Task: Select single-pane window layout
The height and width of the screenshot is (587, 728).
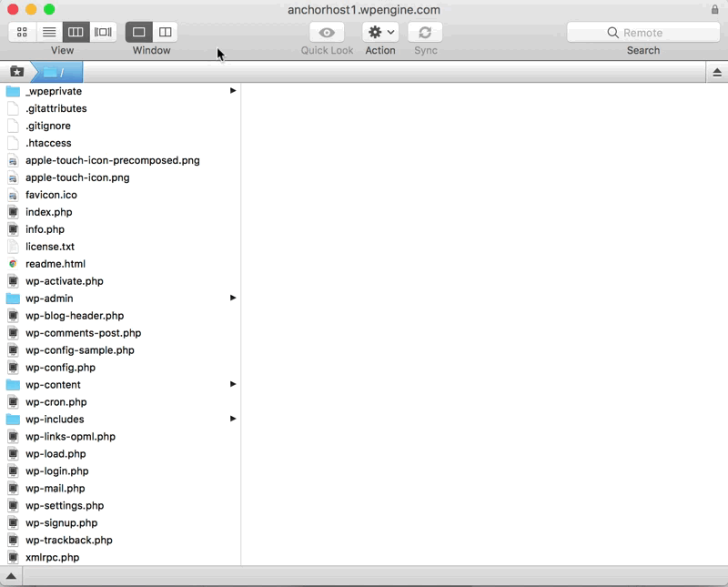Action: coord(139,32)
